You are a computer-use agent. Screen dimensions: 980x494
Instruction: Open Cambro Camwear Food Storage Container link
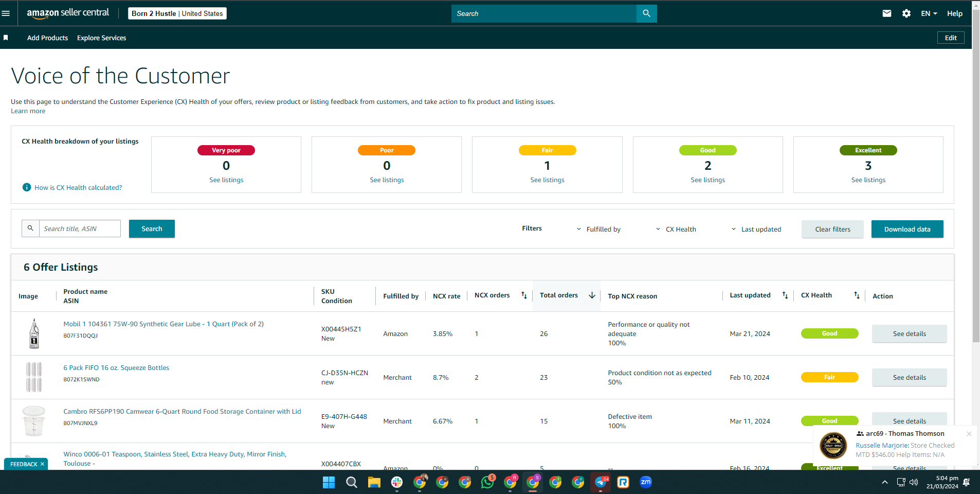[182, 411]
